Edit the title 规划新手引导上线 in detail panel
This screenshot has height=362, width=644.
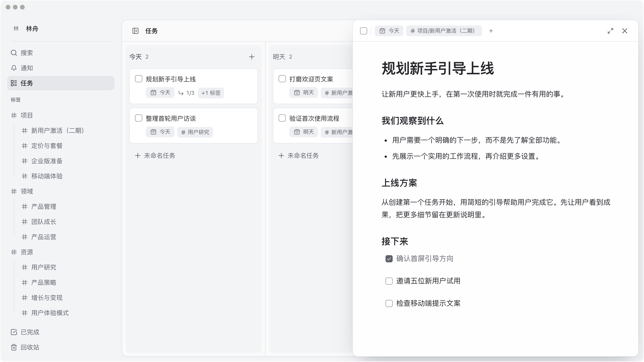[438, 68]
